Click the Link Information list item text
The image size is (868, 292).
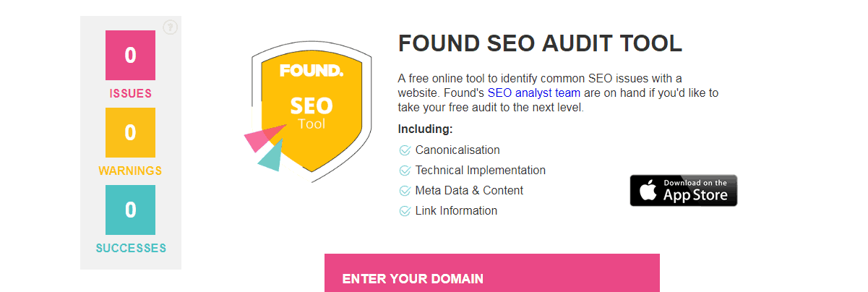click(x=456, y=211)
